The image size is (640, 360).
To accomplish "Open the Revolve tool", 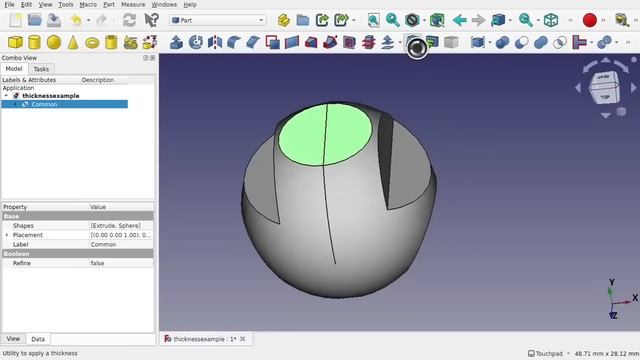I will click(x=196, y=42).
